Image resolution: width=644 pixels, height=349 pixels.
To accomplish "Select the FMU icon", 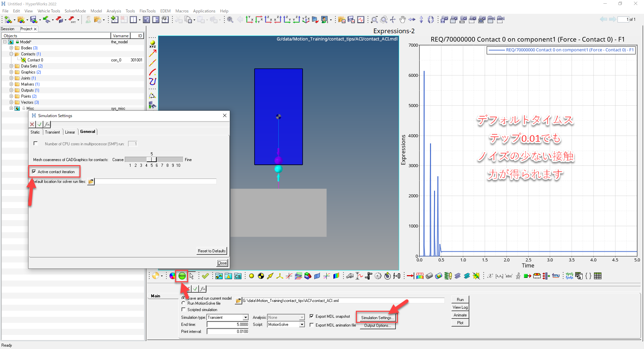I will 556,276.
